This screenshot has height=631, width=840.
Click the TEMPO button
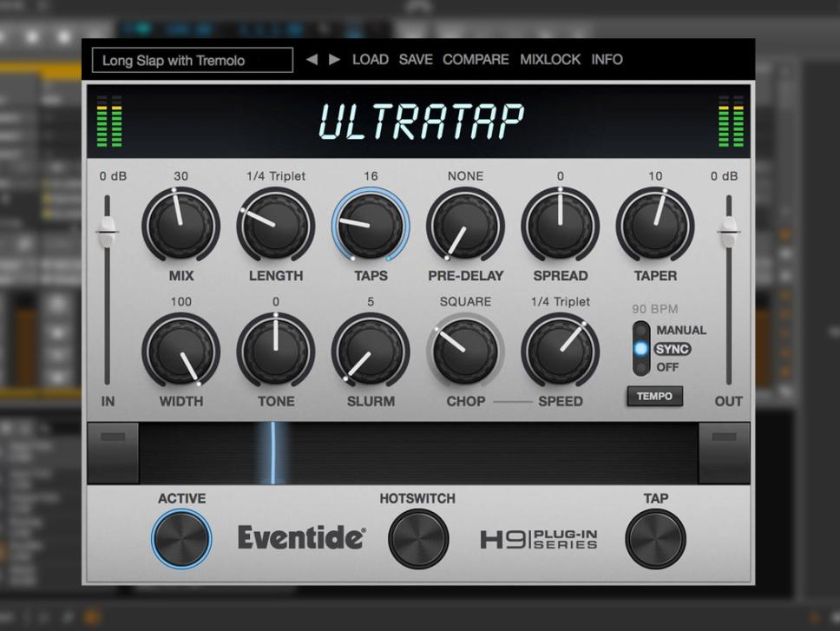point(654,396)
